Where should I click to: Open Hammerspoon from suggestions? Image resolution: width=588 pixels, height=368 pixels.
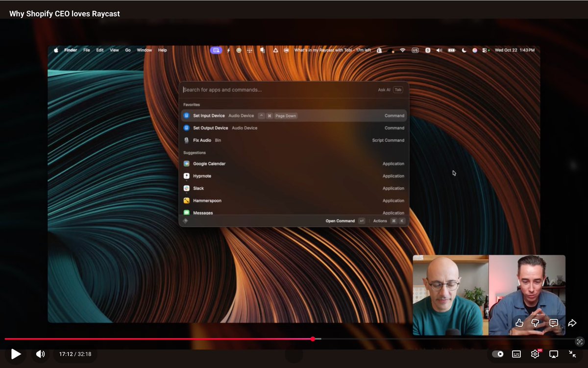(294, 200)
